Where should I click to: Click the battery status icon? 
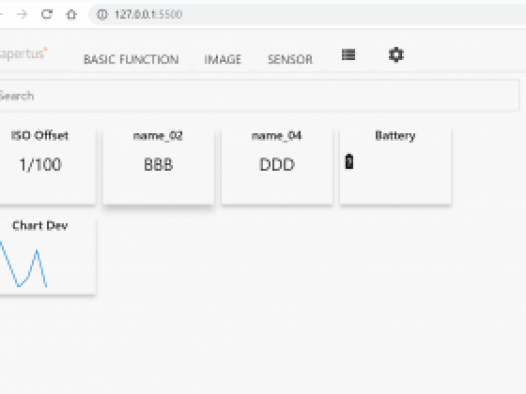[x=349, y=162]
